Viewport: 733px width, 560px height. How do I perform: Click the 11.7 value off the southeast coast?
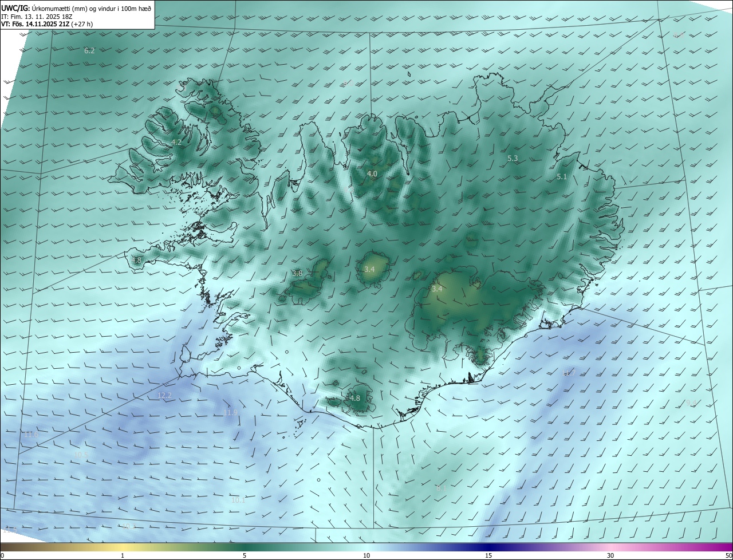pos(569,373)
